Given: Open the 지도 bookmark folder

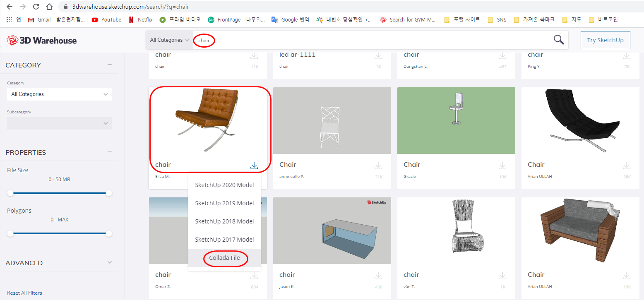Looking at the screenshot, I should pyautogui.click(x=572, y=19).
